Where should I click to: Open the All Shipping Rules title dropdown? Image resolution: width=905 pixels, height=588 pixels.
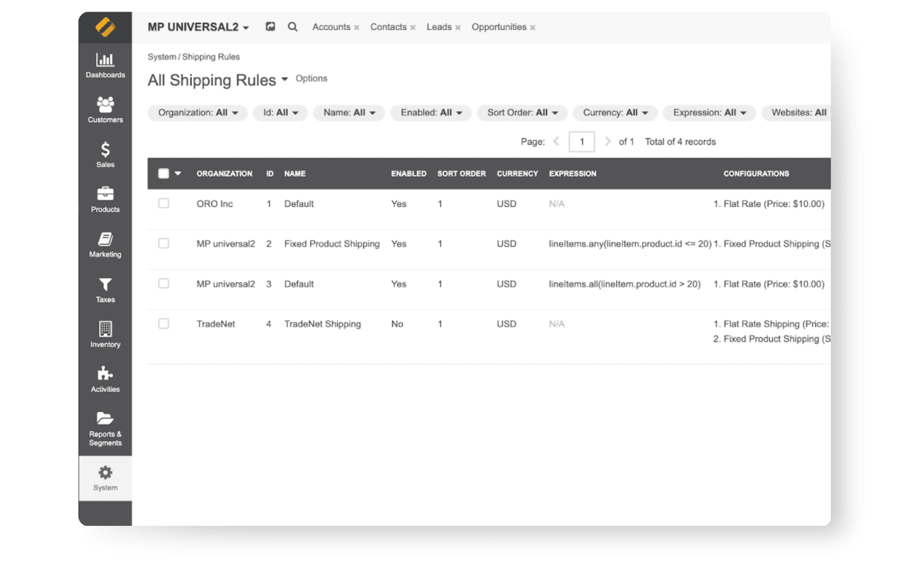(x=285, y=80)
